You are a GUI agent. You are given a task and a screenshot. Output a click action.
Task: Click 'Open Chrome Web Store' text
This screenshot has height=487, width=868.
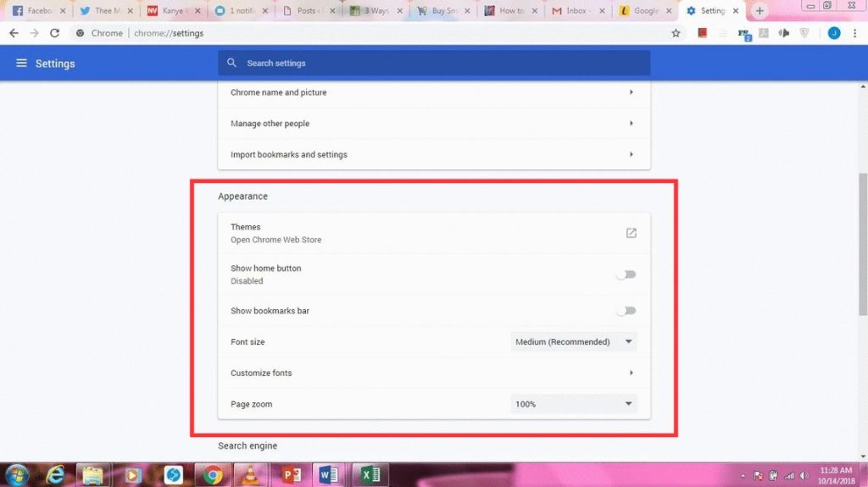275,240
